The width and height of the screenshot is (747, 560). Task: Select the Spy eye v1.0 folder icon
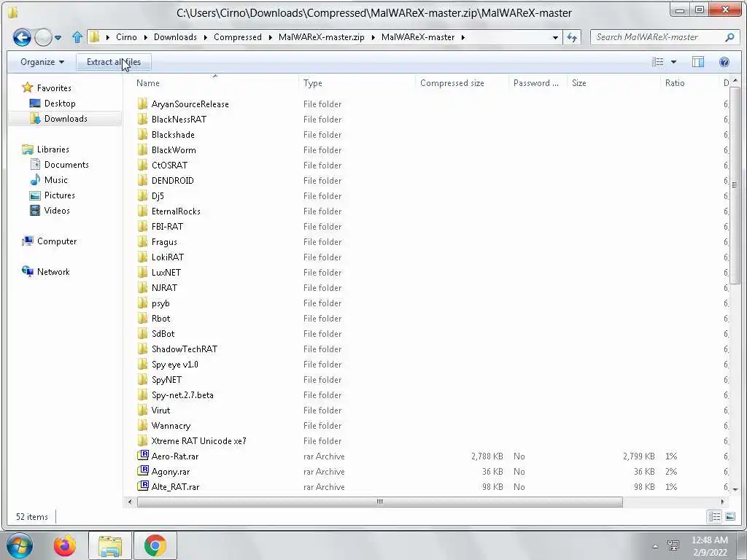142,365
